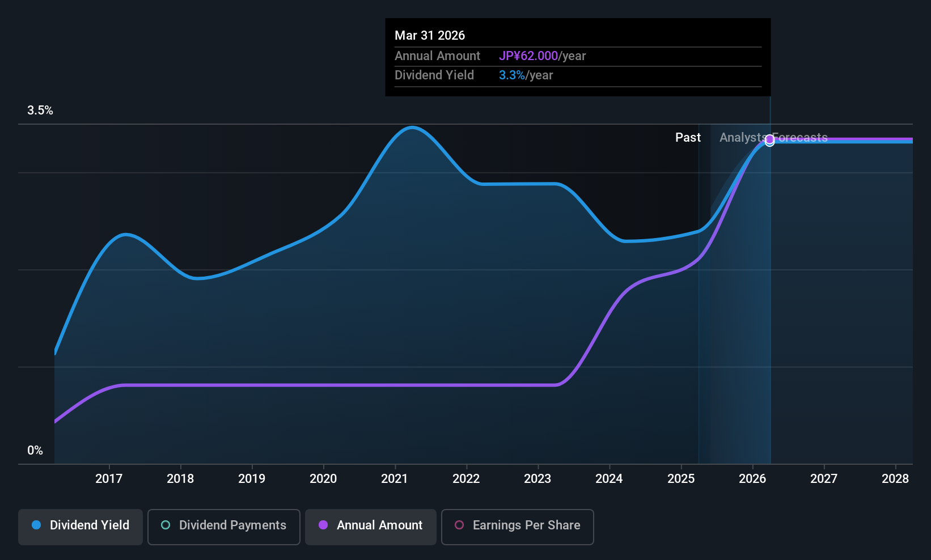931x560 pixels.
Task: Toggle the Earnings Per Share legend series
Action: [x=518, y=527]
